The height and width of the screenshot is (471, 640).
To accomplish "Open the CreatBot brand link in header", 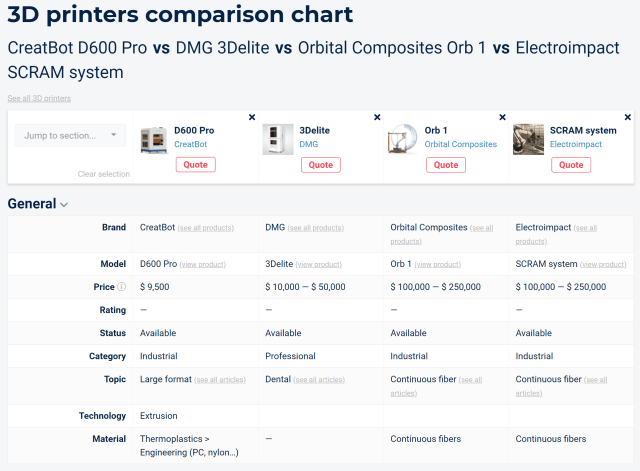I will coord(191,144).
